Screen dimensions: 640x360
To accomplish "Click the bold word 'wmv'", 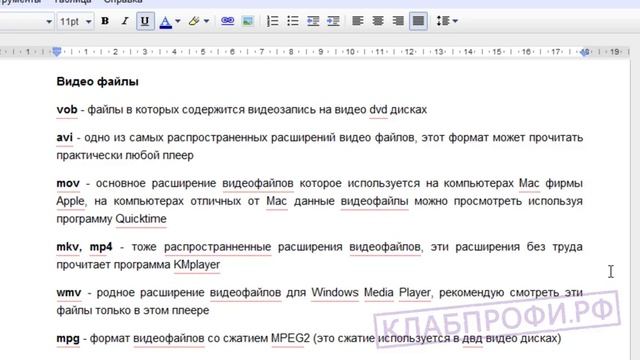I will (x=69, y=293).
